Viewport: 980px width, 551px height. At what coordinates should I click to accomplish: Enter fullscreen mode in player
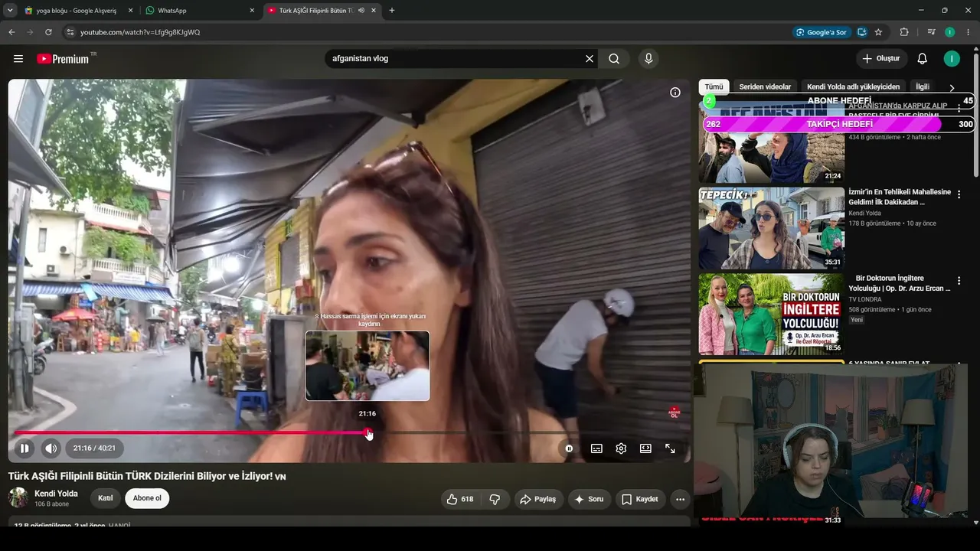coord(670,448)
